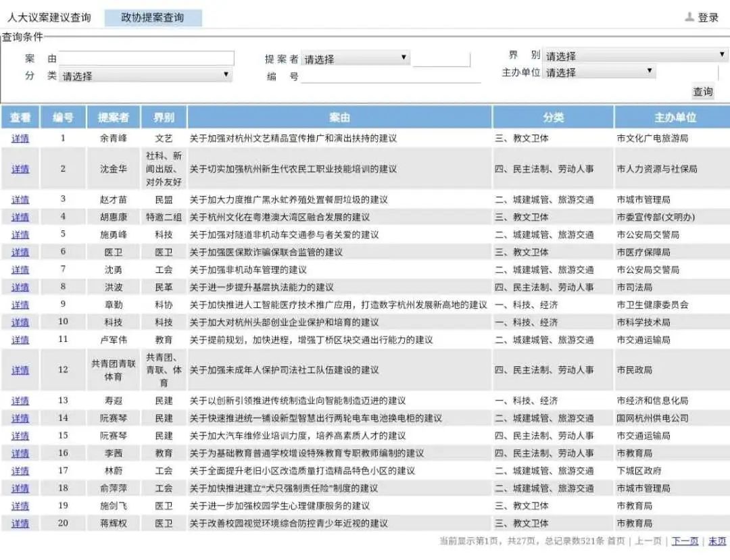Select text 关于杭州文化在粤港澳大湾区融合发展的建议
The image size is (730, 560).
tap(280, 218)
